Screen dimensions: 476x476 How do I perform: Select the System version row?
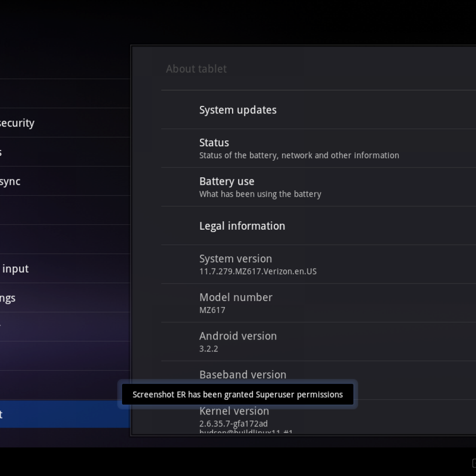point(258,264)
